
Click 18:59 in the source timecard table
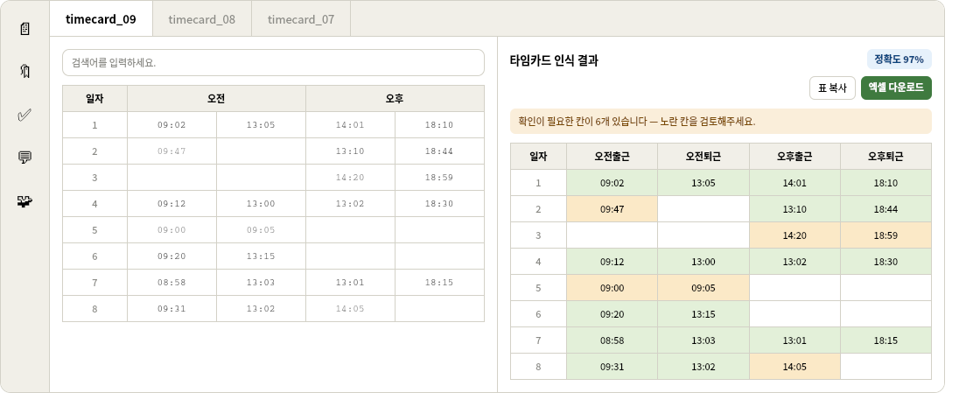439,178
